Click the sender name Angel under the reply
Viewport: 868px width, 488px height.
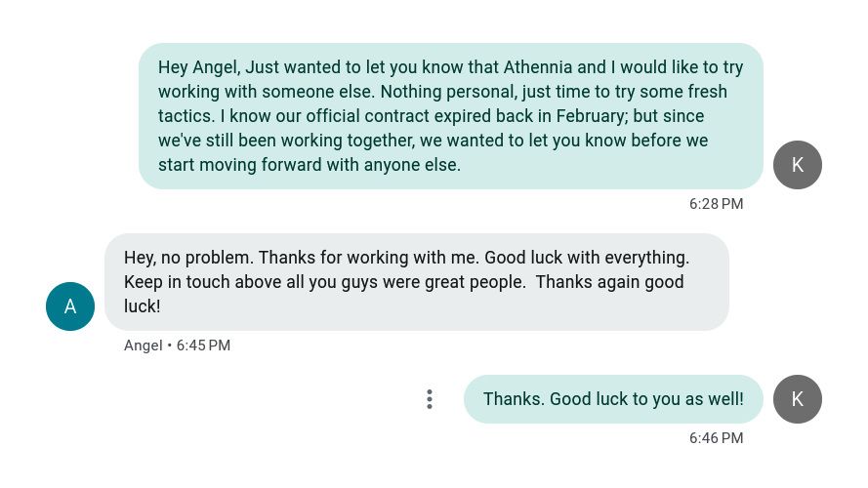[x=143, y=346]
